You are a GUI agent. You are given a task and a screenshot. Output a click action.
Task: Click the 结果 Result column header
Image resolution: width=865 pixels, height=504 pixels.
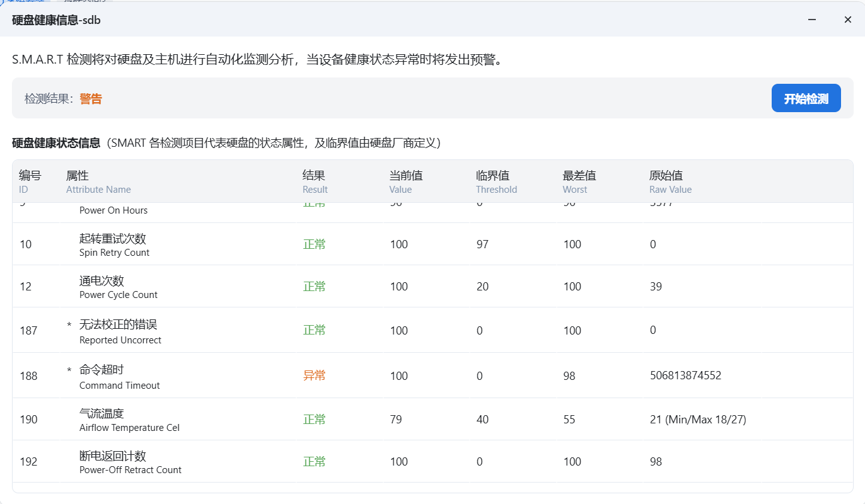[x=315, y=181]
